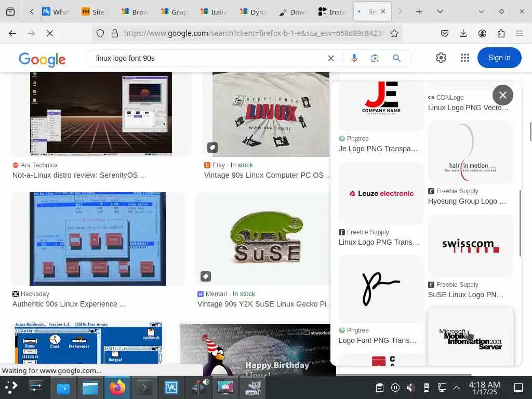The image size is (532, 399).
Task: Open the 'Je Logo PNG Transpa…' related image
Action: coord(378,149)
